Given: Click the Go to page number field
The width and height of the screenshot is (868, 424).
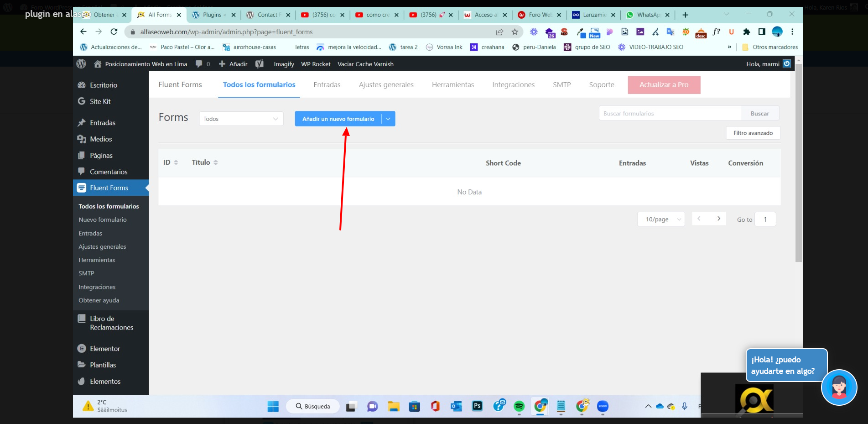Looking at the screenshot, I should [765, 220].
